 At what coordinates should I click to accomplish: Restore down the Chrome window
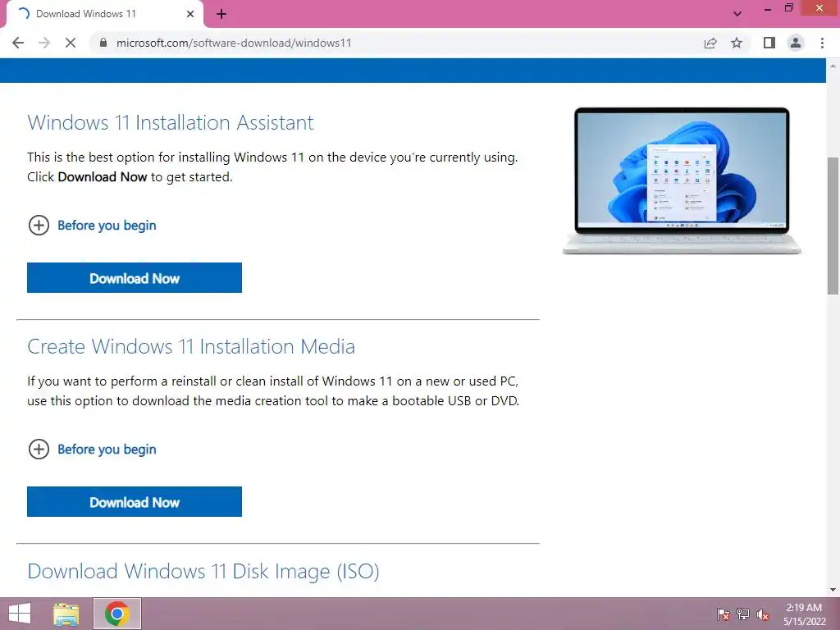point(788,8)
